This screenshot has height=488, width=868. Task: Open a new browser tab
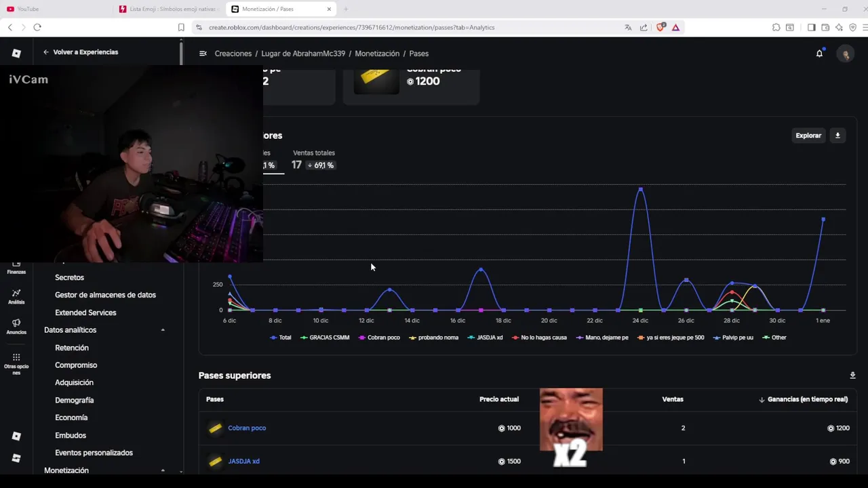(x=346, y=9)
